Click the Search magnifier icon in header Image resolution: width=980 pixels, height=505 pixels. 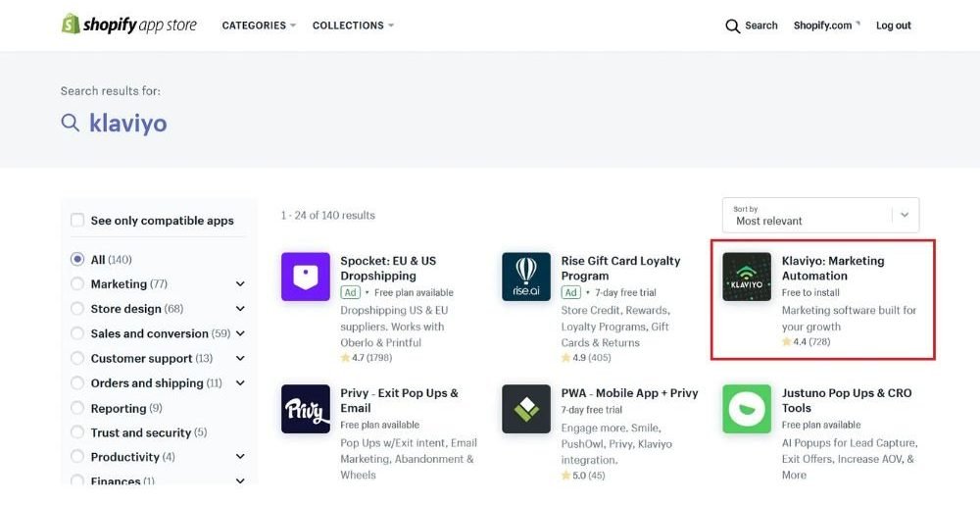click(x=732, y=26)
